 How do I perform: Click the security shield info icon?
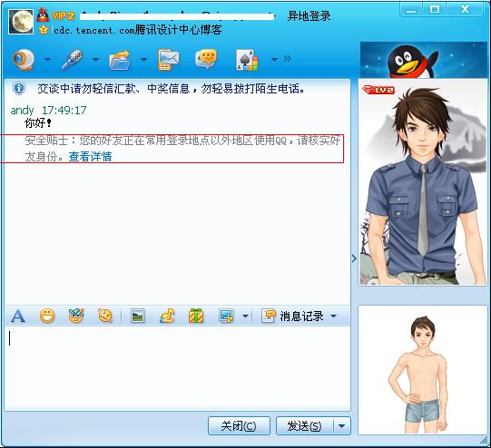pyautogui.click(x=19, y=88)
